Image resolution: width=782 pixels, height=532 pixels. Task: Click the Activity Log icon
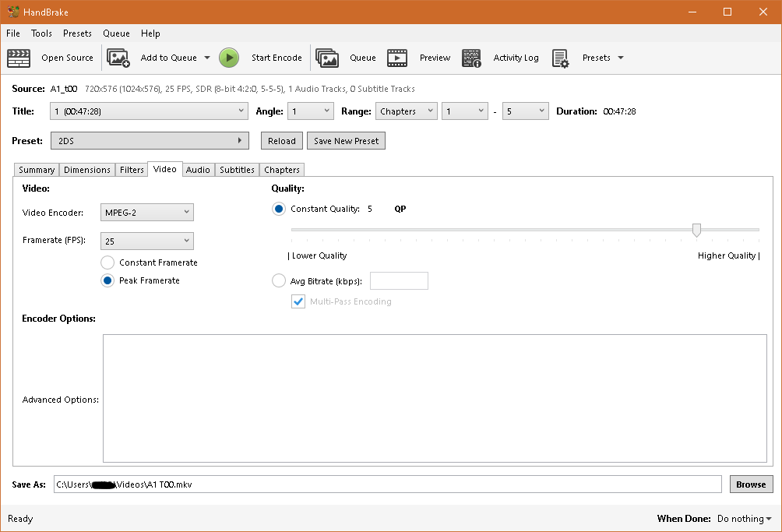(471, 58)
